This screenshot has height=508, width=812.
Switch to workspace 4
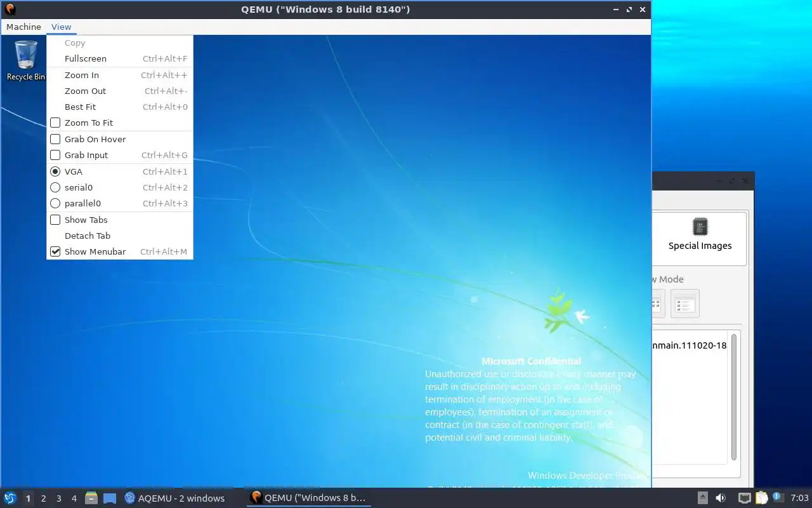(74, 498)
